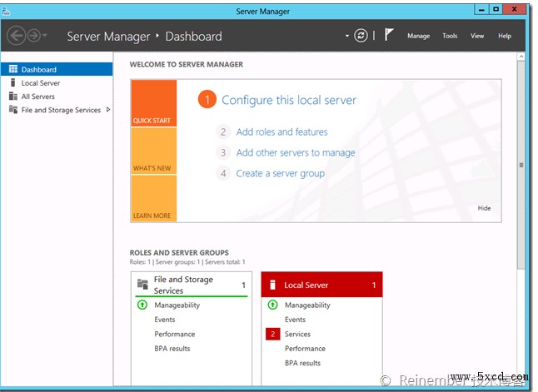
Task: Click Manageability green icon in File and Storage tile
Action: pyautogui.click(x=142, y=305)
